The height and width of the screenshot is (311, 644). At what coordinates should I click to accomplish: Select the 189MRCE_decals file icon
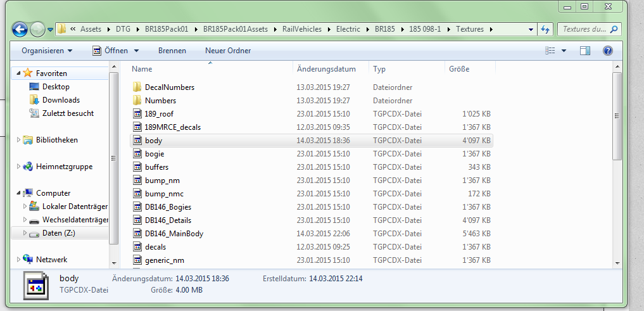pyautogui.click(x=137, y=127)
